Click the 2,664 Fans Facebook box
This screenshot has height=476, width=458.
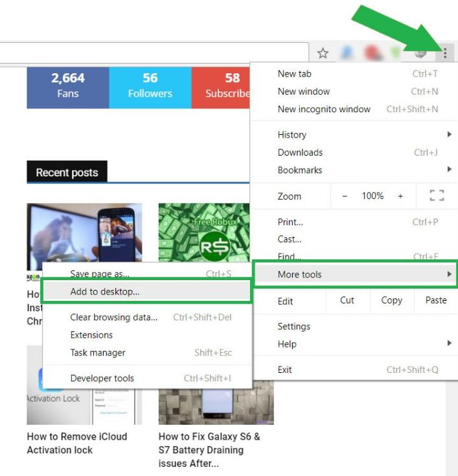[68, 88]
